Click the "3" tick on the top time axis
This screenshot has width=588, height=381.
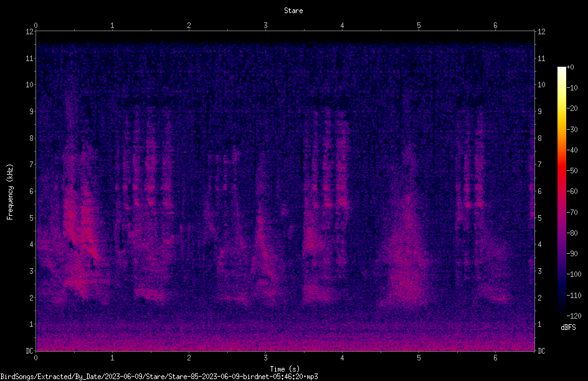click(265, 26)
